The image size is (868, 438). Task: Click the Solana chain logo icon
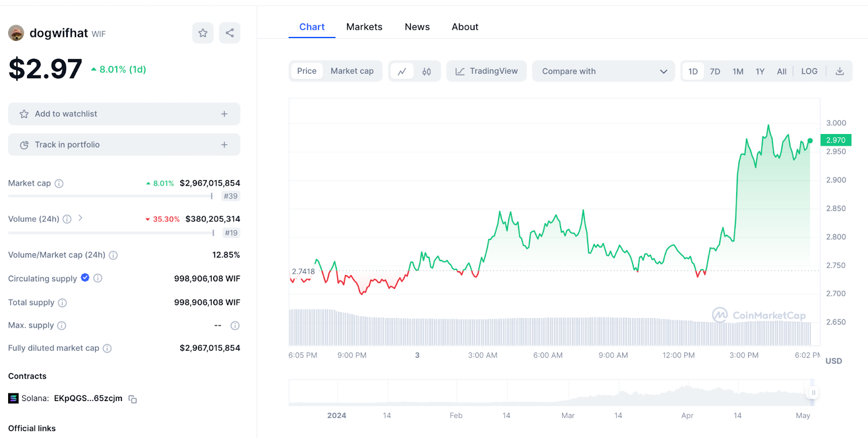[14, 398]
